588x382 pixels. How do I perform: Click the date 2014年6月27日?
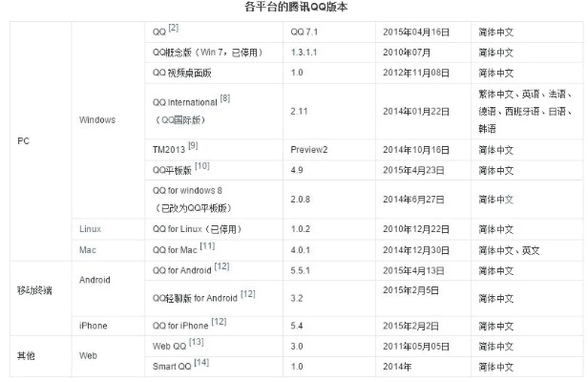[x=413, y=200]
